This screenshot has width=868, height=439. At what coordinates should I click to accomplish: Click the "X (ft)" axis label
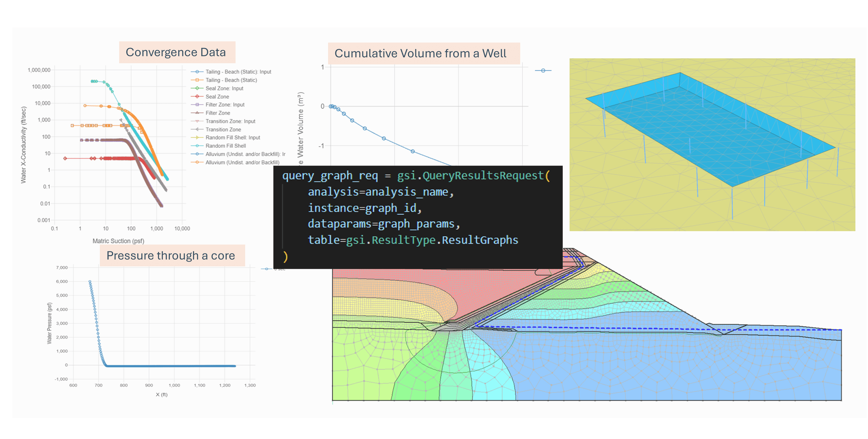[x=161, y=394]
